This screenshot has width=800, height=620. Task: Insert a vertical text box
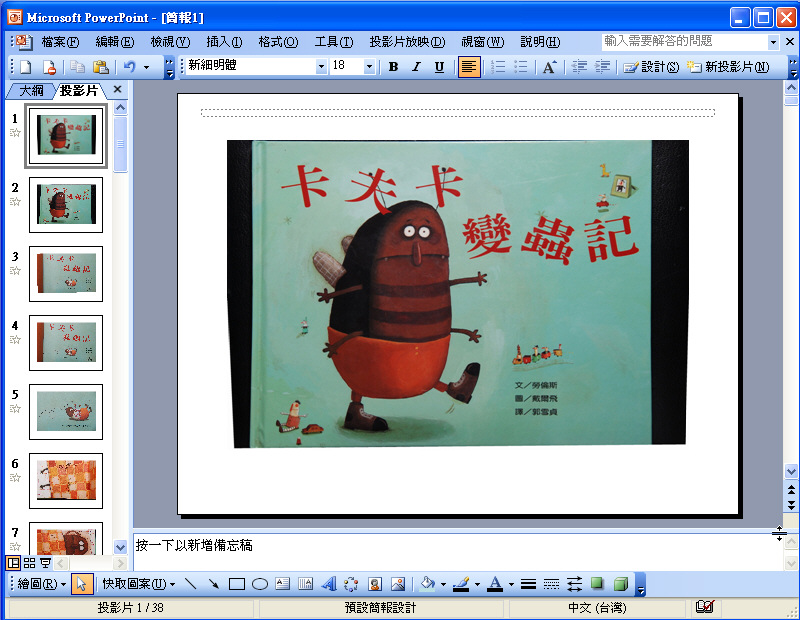pos(306,584)
